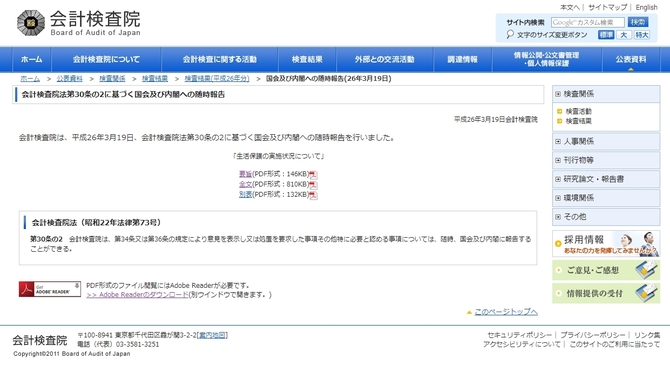The height and width of the screenshot is (366, 670).
Task: Open the 採用情報 recruitment banner
Action: [606, 243]
